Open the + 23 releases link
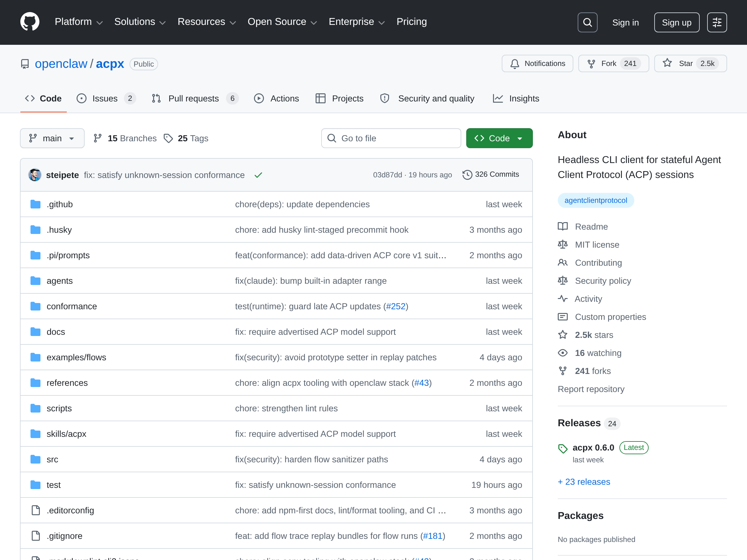Screen dimensions: 747x560 584,482
